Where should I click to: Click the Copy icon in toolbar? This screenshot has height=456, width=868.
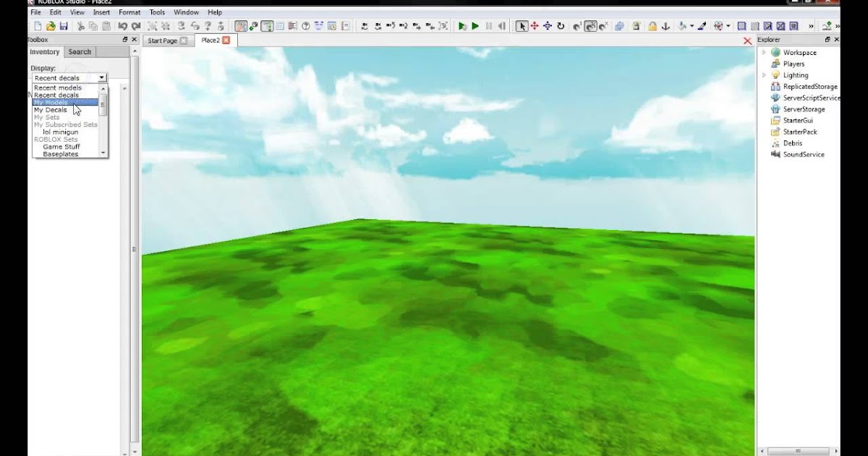point(93,26)
